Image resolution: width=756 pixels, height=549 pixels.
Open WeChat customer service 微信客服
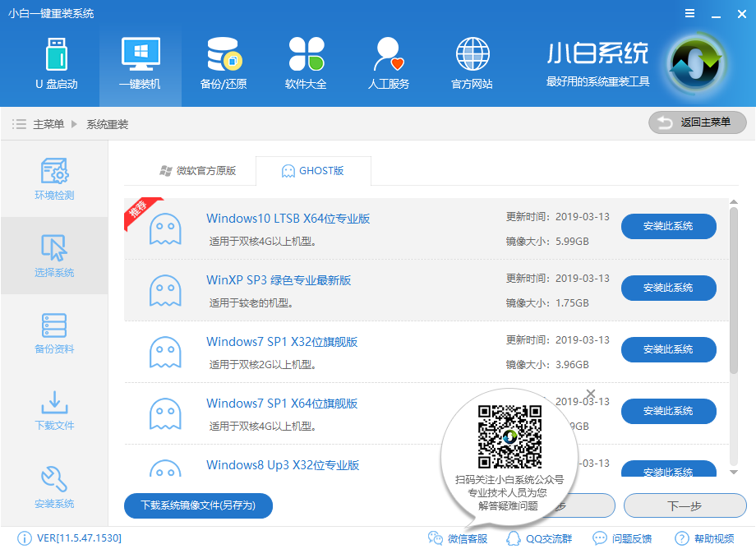(x=459, y=538)
